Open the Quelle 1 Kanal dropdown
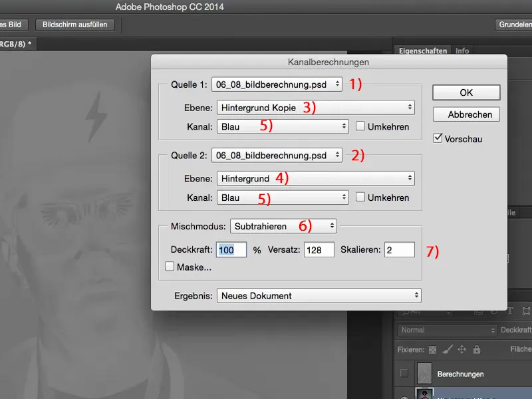Screen dimensions: 532x399 pos(283,126)
